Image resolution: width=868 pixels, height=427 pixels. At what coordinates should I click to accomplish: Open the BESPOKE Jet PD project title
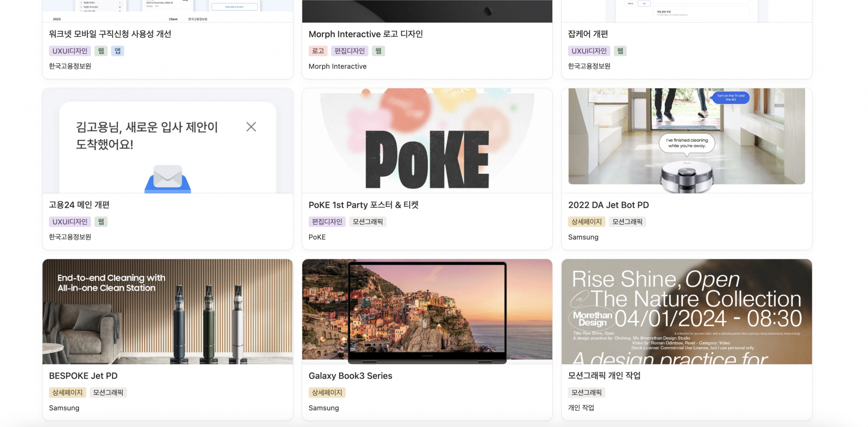tap(83, 376)
